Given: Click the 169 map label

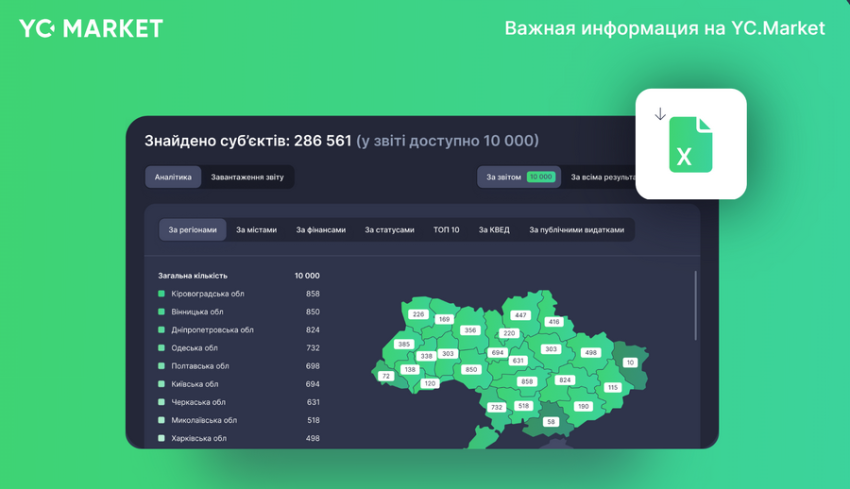Looking at the screenshot, I should click(x=445, y=319).
